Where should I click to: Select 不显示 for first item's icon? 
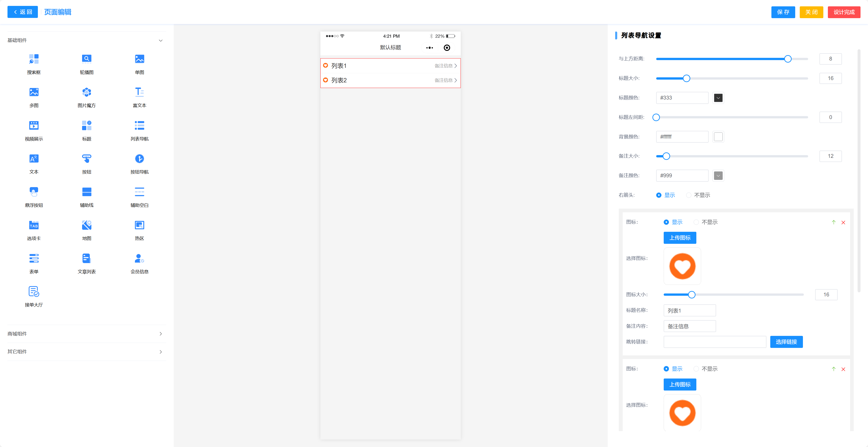pos(696,222)
